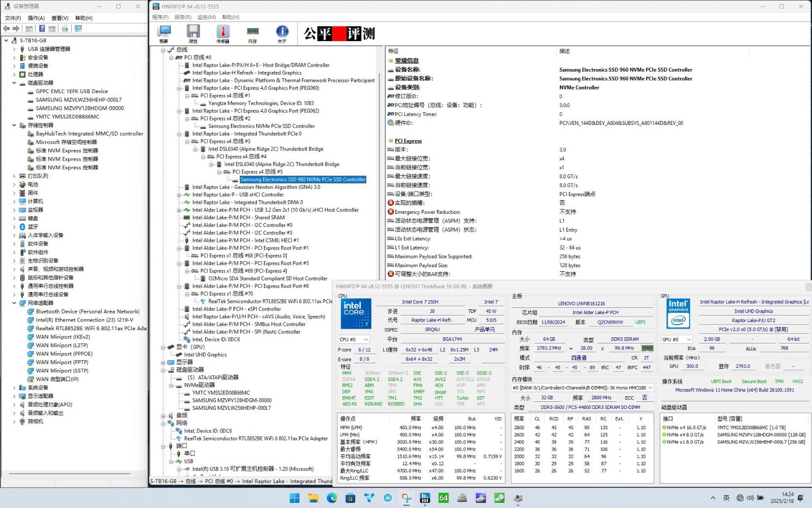Click the Intel Graphics logo in GPU panel
This screenshot has height=508, width=812.
coord(678,313)
